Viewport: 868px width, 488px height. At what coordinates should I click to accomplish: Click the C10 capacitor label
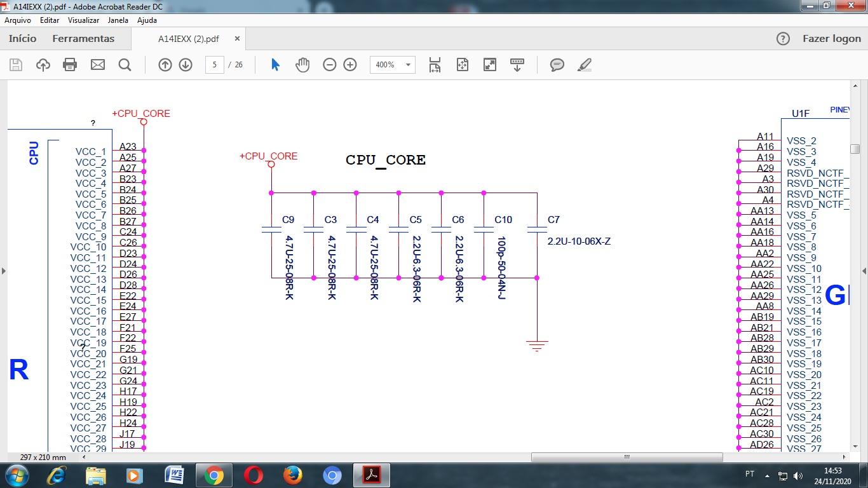pos(503,220)
